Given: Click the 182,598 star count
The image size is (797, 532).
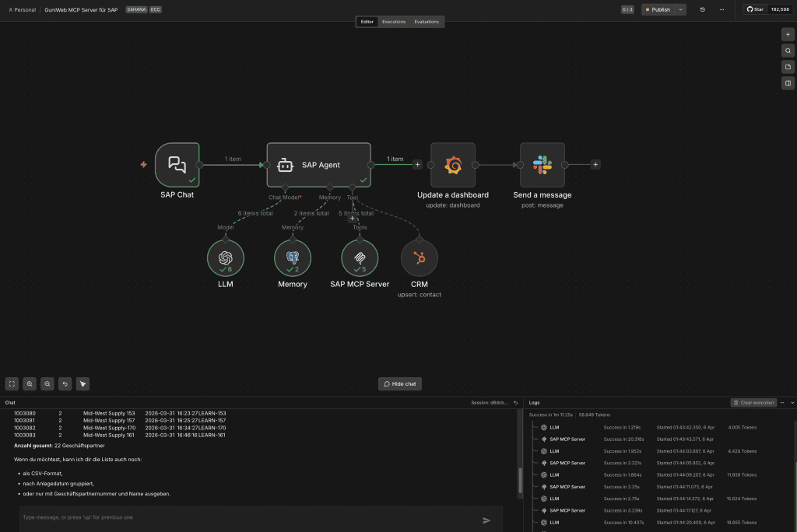Looking at the screenshot, I should pyautogui.click(x=780, y=9).
